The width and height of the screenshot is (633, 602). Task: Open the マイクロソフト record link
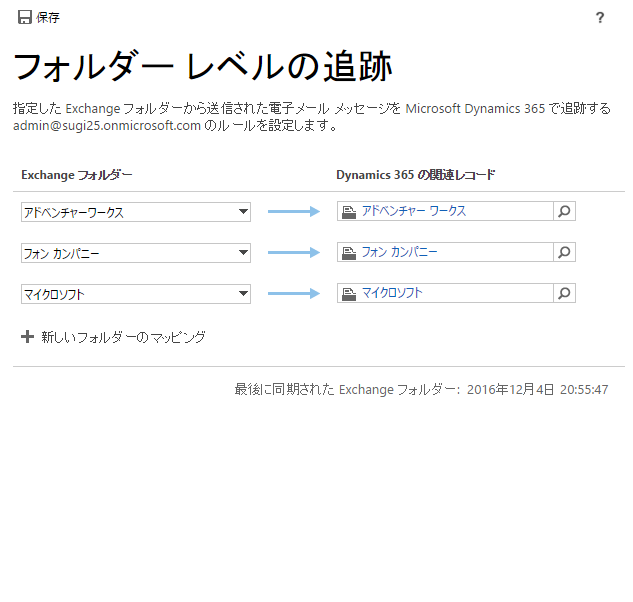click(x=392, y=293)
